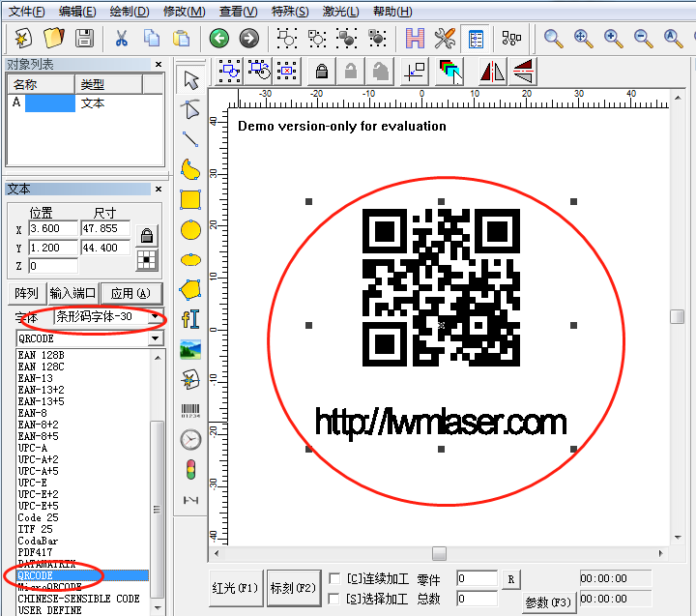Enable [C]连续加工 checkbox
This screenshot has height=616, width=696.
point(334,578)
